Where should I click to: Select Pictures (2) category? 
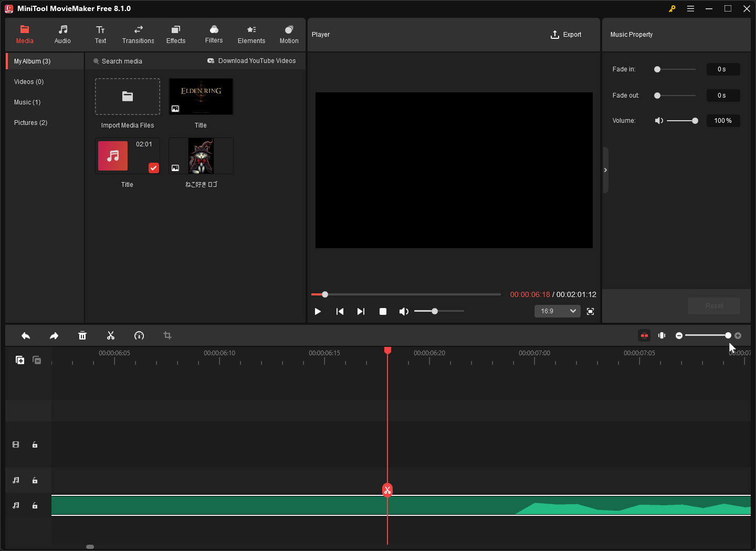(x=45, y=123)
